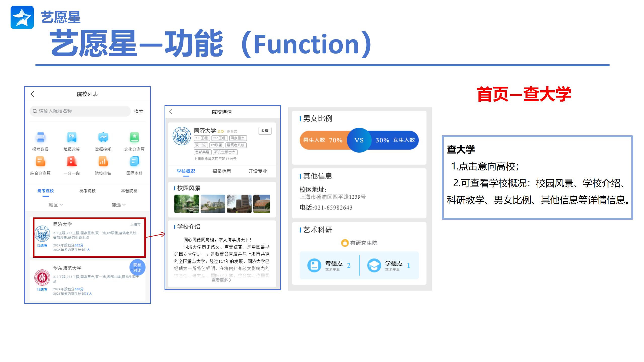Open the 院校排名 bar chart icon
644x362 pixels.
click(103, 161)
